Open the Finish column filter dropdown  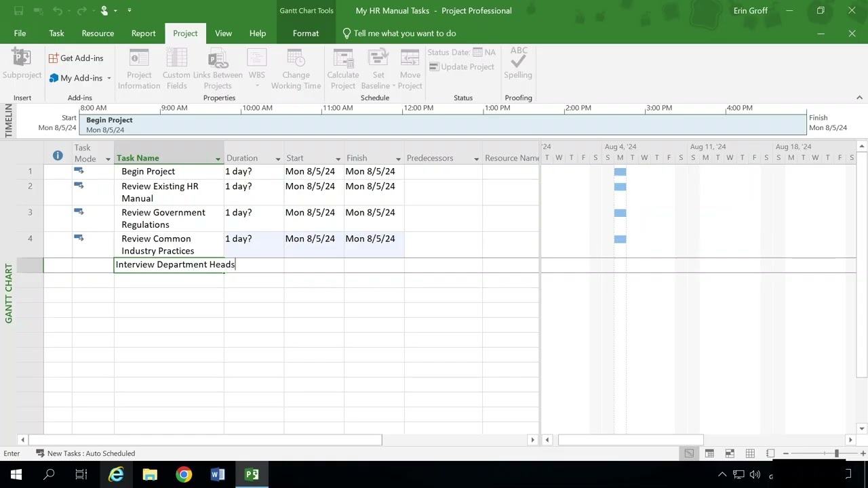398,159
